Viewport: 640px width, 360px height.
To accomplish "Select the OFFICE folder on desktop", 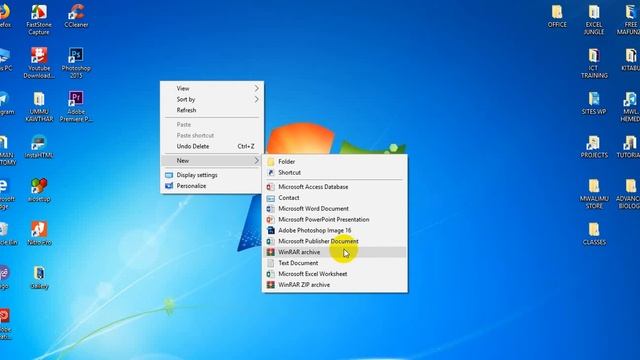I will [x=557, y=16].
